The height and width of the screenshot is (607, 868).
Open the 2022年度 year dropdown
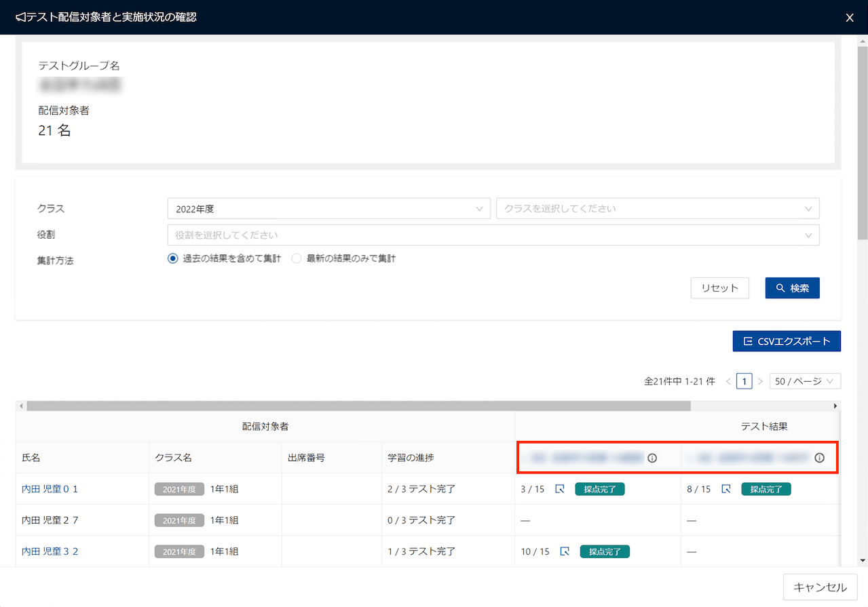(x=328, y=209)
